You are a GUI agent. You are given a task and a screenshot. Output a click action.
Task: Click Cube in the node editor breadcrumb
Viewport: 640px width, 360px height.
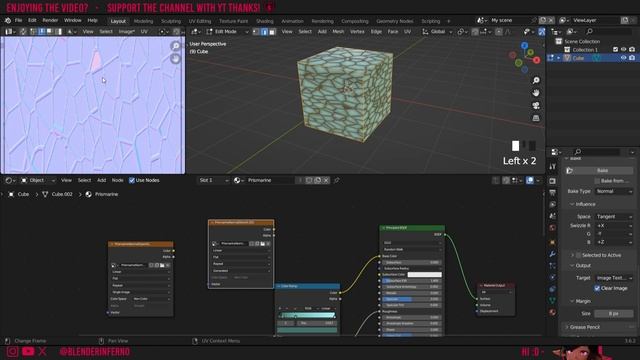pyautogui.click(x=23, y=194)
